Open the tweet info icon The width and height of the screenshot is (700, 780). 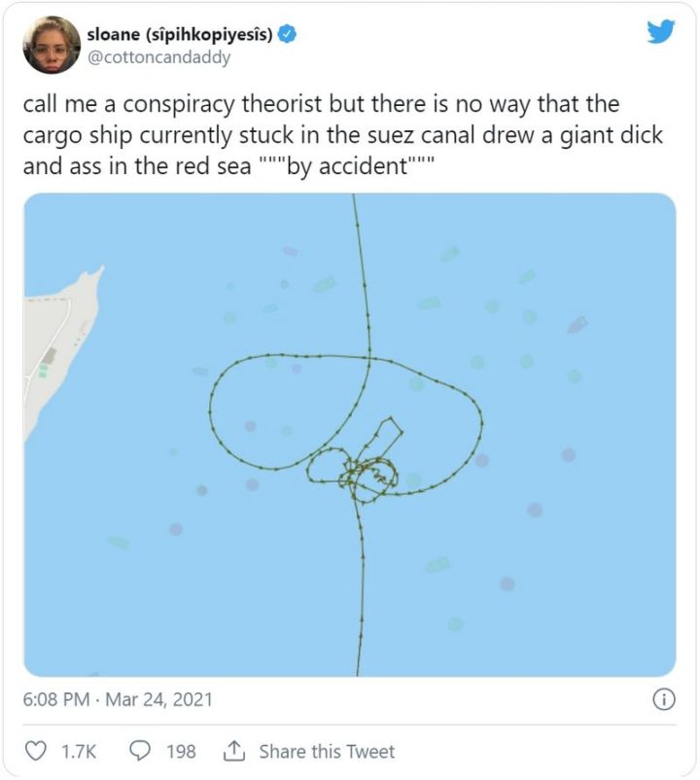coord(664,698)
